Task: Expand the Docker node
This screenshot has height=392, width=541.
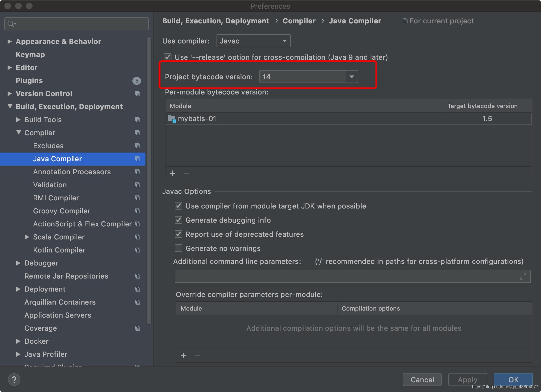Action: coord(18,341)
